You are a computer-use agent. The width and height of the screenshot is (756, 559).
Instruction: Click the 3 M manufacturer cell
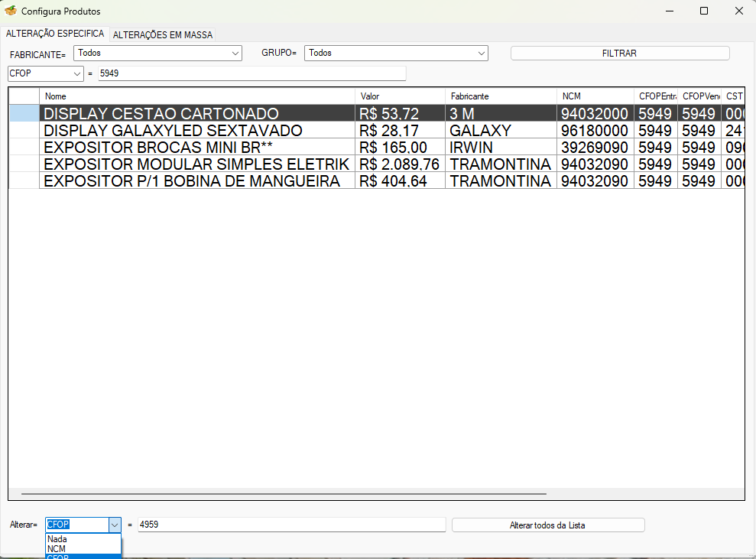coord(501,113)
